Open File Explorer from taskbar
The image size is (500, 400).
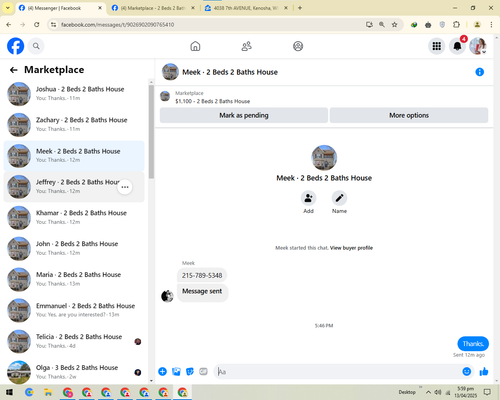click(48, 392)
